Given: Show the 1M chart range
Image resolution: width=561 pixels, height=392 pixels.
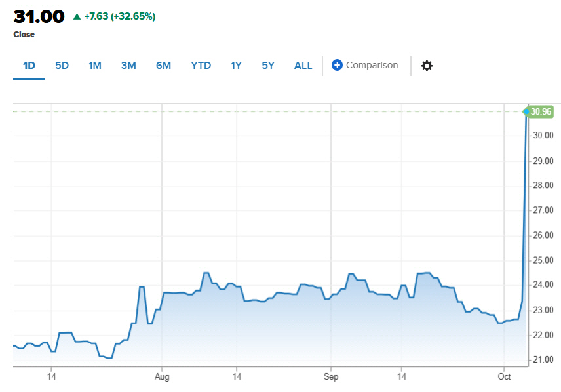Looking at the screenshot, I should 95,66.
